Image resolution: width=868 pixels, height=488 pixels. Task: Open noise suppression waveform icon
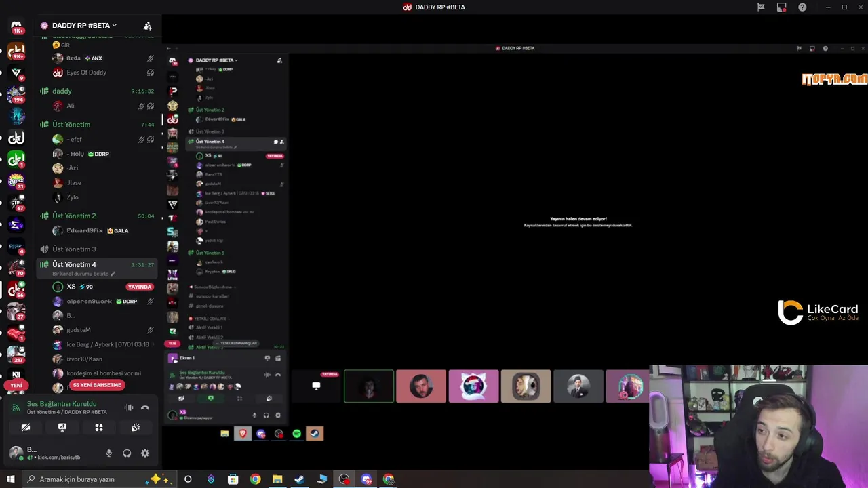point(129,407)
